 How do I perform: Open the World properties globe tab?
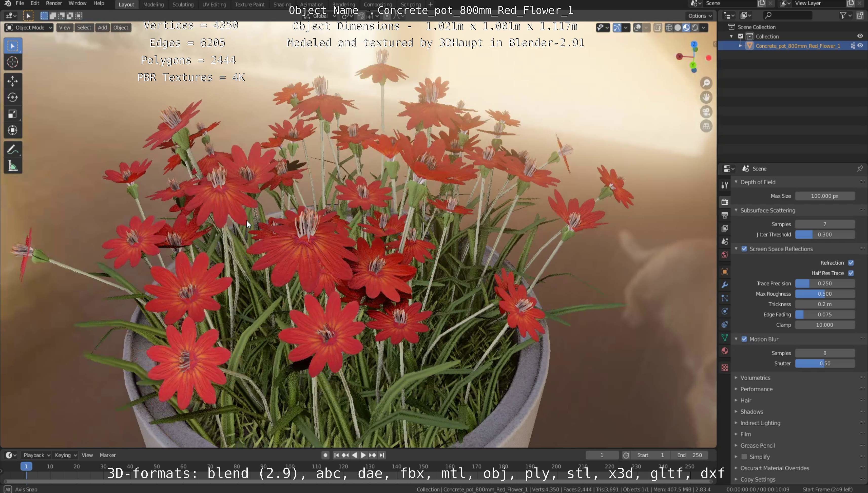click(724, 255)
